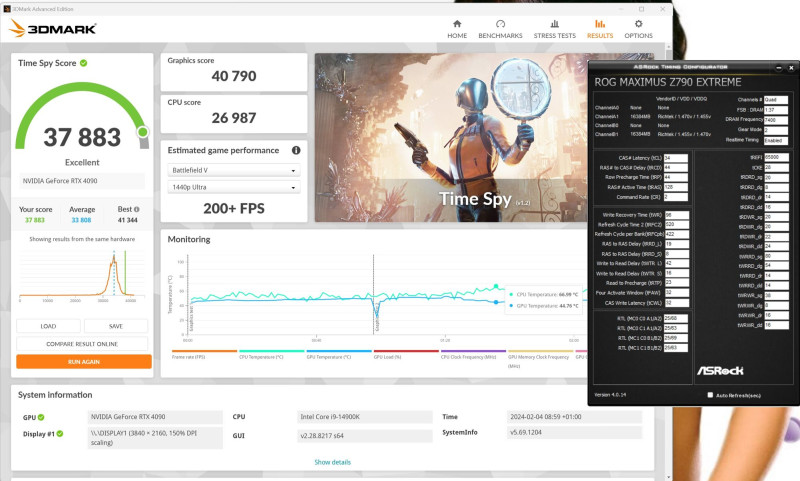Click the info icon next to Best score
800x481 pixels.
[137, 209]
